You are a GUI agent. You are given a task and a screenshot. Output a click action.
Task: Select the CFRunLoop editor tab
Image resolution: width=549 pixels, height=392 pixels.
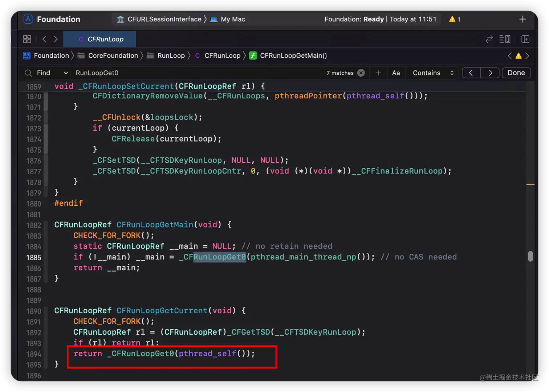coord(100,39)
